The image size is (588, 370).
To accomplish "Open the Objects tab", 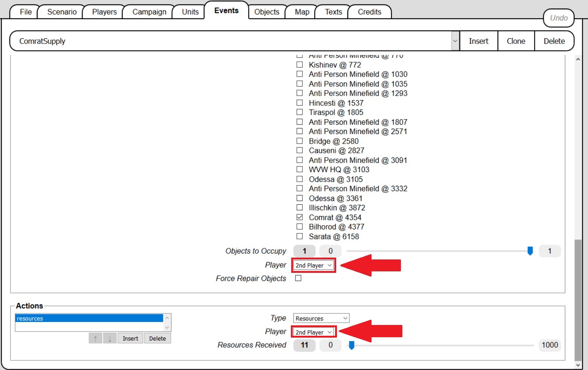I will (267, 12).
